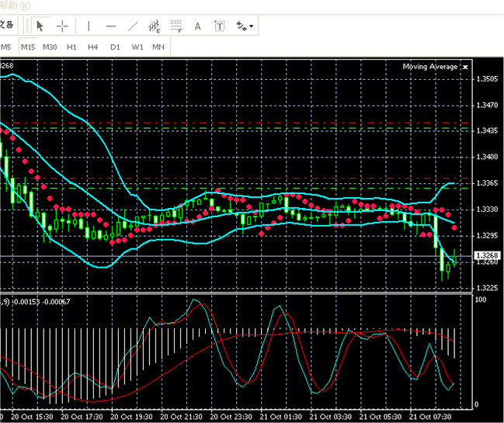Switch to W1 timeframe
This screenshot has height=423, width=504.
pos(137,47)
